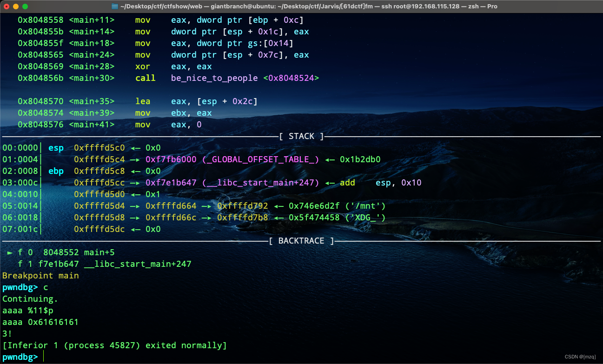Click _GLOBAL_OFFSET_TABLE_ pointer 0xf7fb6000
Image resolution: width=603 pixels, height=364 pixels.
pos(232,159)
